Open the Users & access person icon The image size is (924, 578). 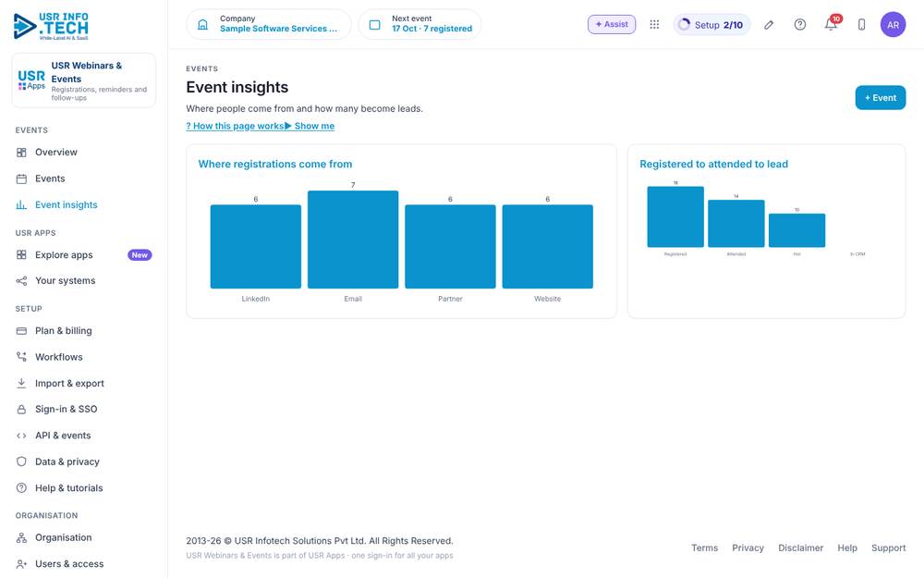21,564
